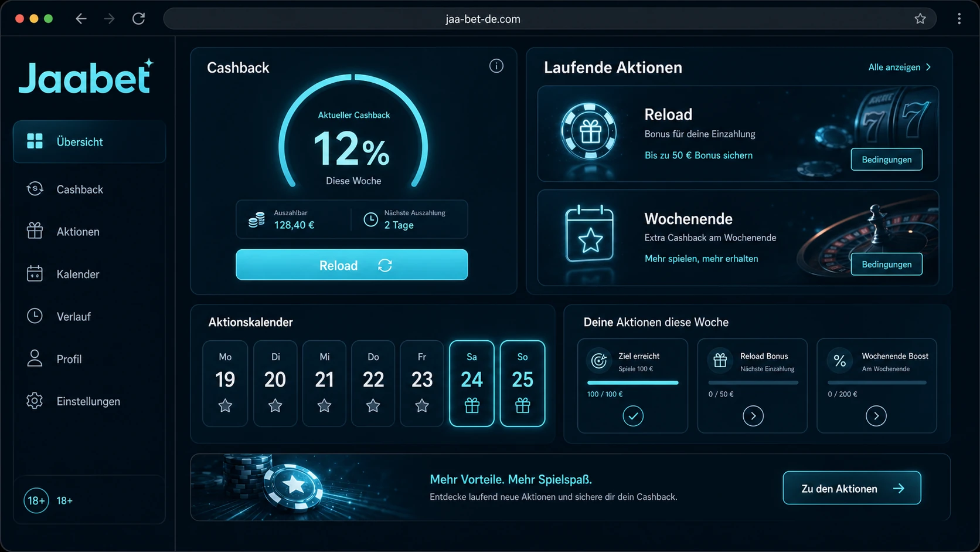Open the Übersicht dashboard menu item

(x=89, y=141)
